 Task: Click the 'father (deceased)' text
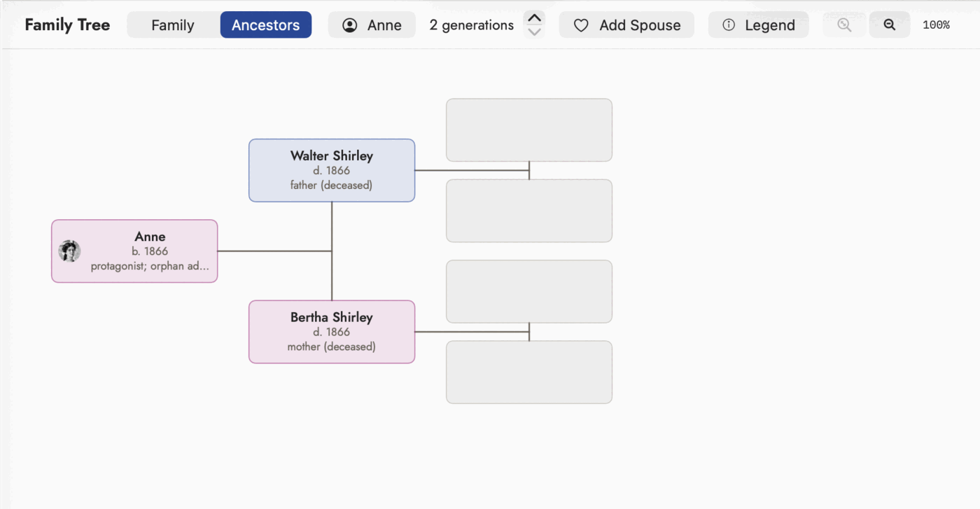tap(332, 186)
